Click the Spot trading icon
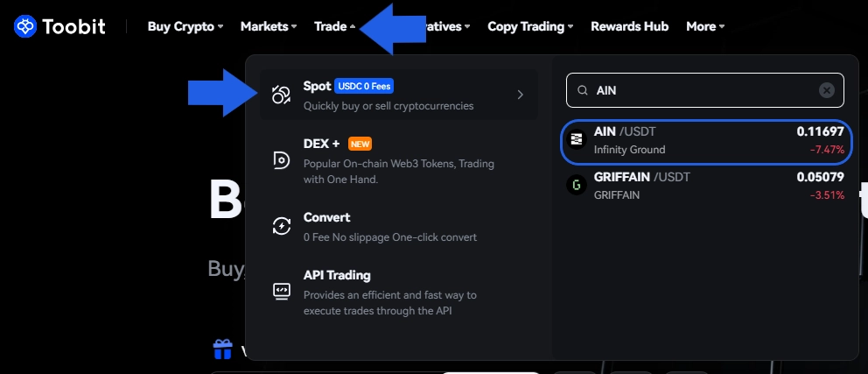The height and width of the screenshot is (374, 868). (x=281, y=95)
